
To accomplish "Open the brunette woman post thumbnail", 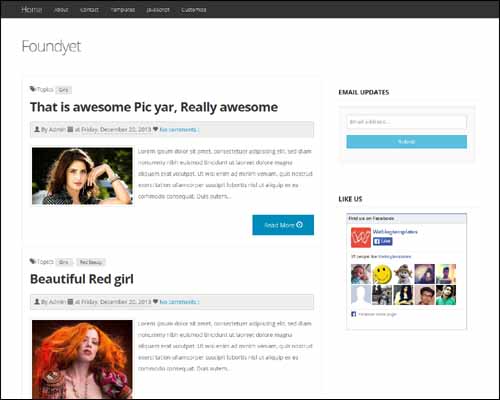I will pyautogui.click(x=82, y=176).
